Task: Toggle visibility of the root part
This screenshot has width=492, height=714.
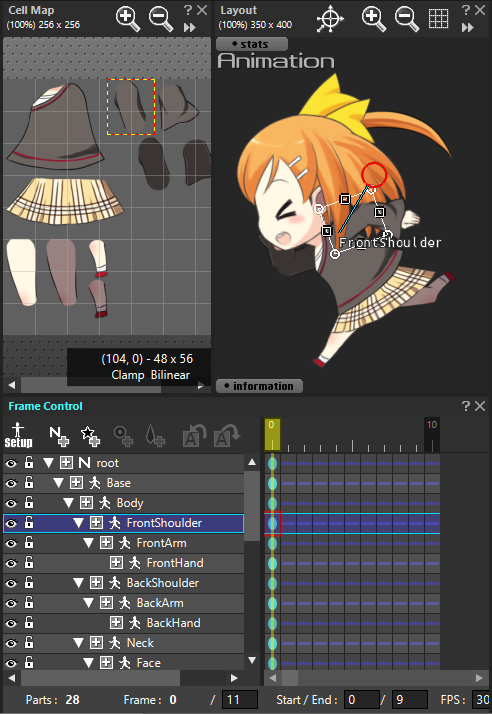Action: (11, 464)
